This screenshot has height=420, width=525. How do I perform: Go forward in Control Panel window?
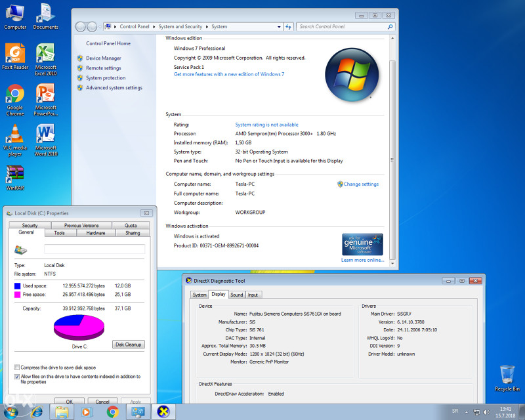coord(92,27)
